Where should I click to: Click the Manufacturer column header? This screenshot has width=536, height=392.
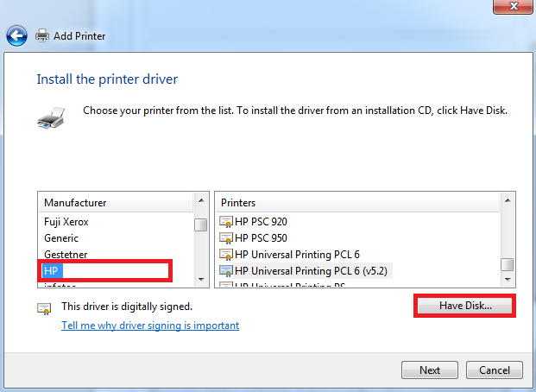(x=116, y=203)
